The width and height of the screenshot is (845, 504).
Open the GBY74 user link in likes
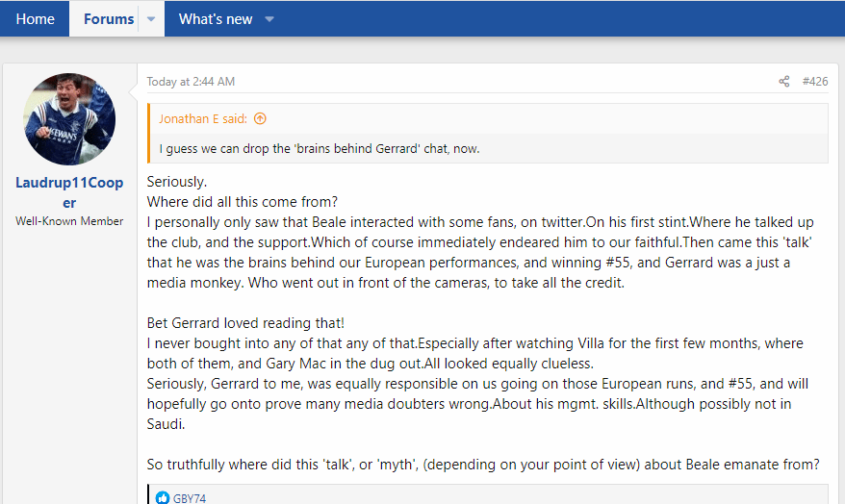(190, 498)
